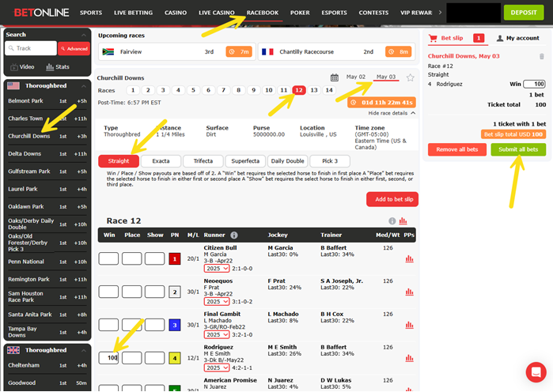Delete the bet using the trash icon
The image size is (553, 392).
542,56
